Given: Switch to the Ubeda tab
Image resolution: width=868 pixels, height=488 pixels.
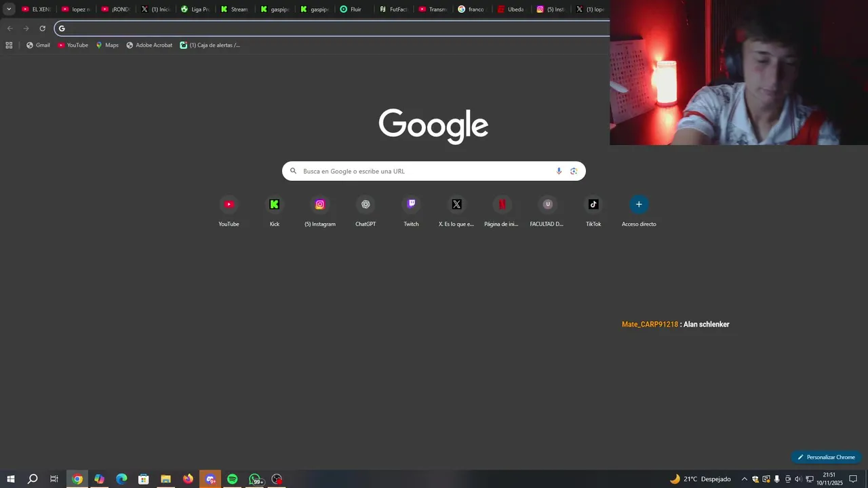Looking at the screenshot, I should (512, 9).
